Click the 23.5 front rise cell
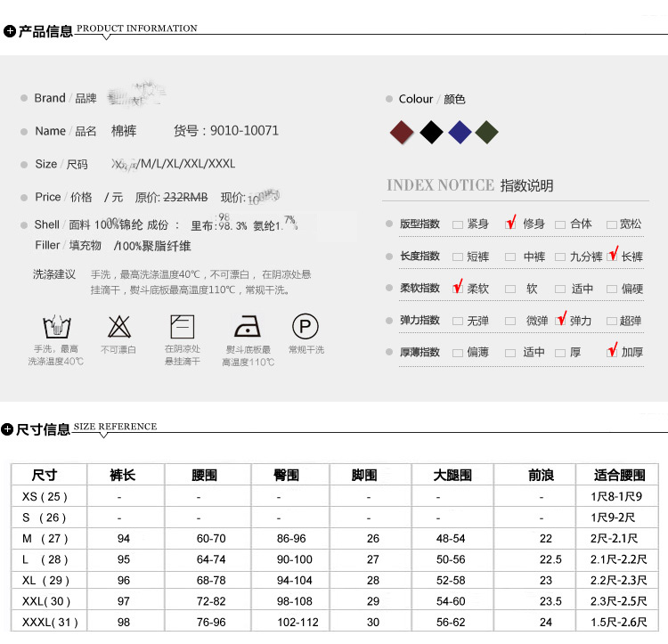 click(550, 601)
